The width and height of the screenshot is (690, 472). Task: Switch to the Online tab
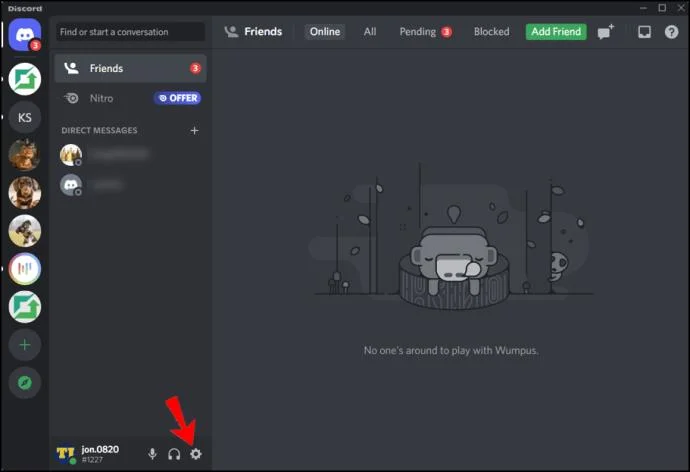click(x=325, y=32)
